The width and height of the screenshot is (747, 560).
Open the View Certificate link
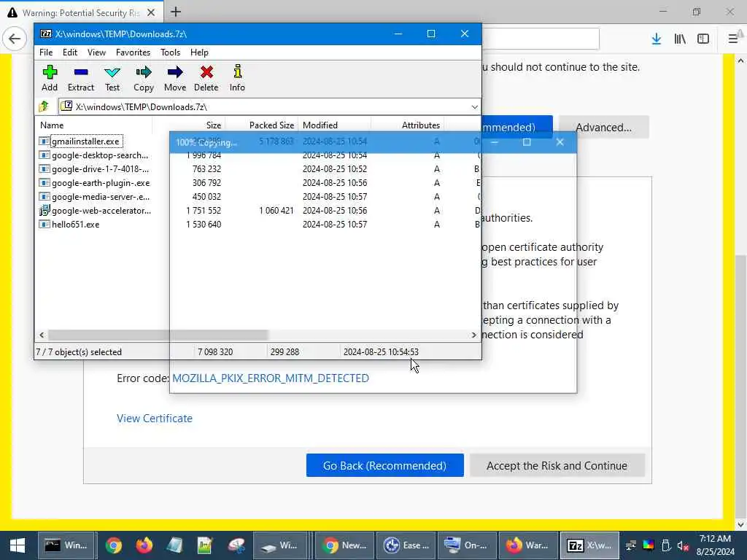tap(155, 418)
